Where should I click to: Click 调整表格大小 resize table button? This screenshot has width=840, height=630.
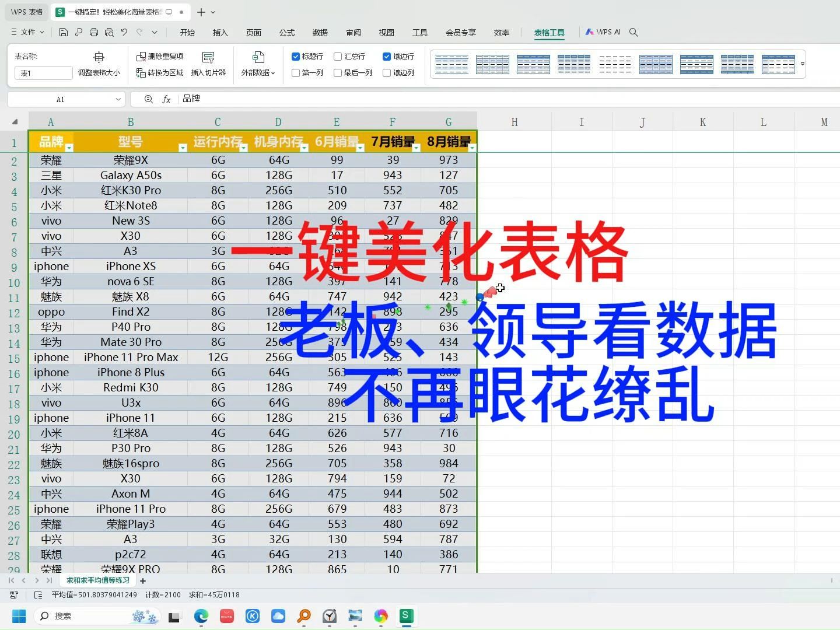(x=99, y=64)
